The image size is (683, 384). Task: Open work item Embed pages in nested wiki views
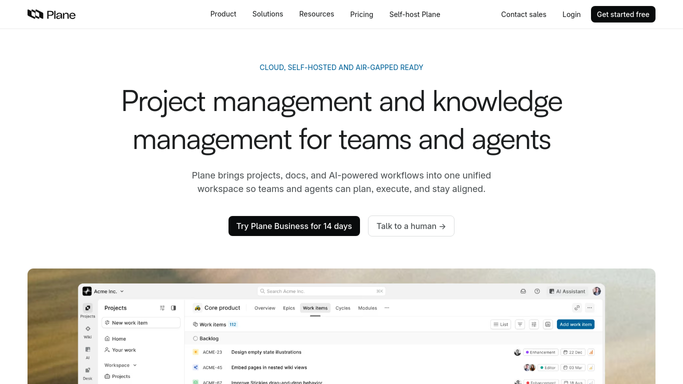click(x=269, y=367)
